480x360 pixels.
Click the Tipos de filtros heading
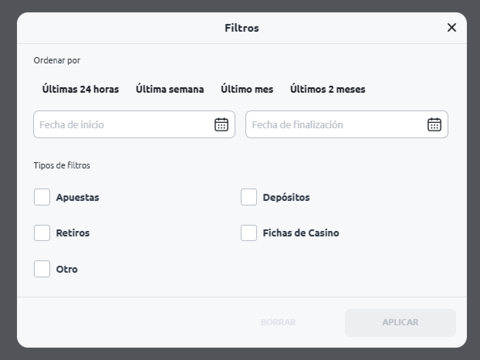62,165
